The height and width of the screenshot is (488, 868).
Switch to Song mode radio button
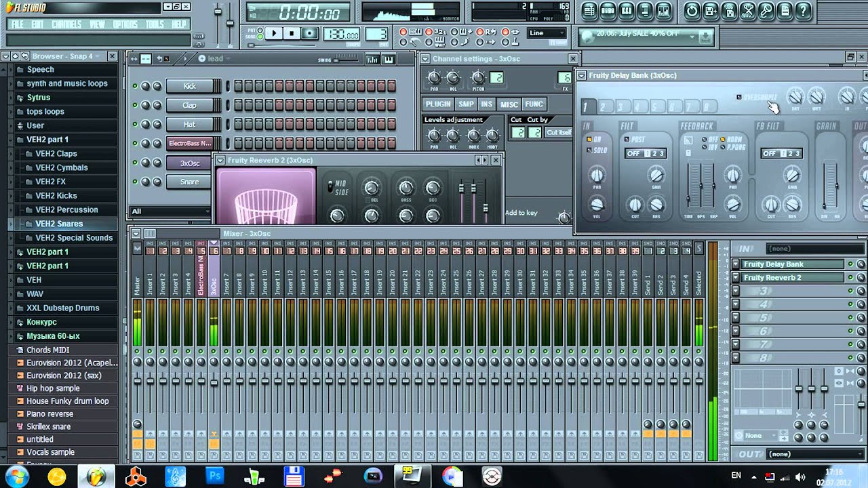pyautogui.click(x=261, y=37)
